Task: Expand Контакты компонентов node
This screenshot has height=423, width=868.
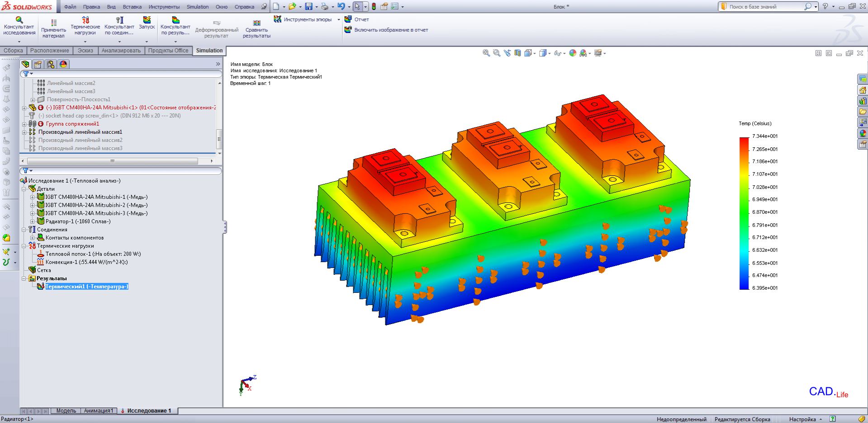Action: (32, 238)
